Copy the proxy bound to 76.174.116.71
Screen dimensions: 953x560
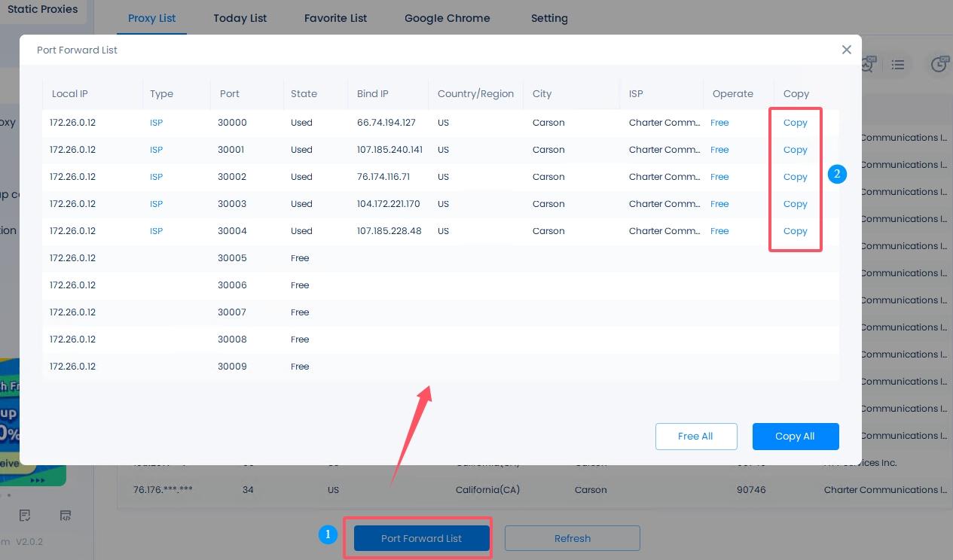pos(795,177)
